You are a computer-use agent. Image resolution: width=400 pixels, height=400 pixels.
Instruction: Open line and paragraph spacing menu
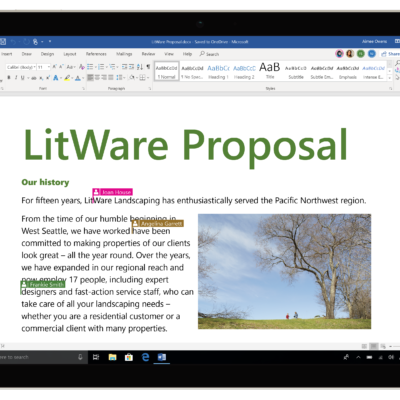pos(122,78)
